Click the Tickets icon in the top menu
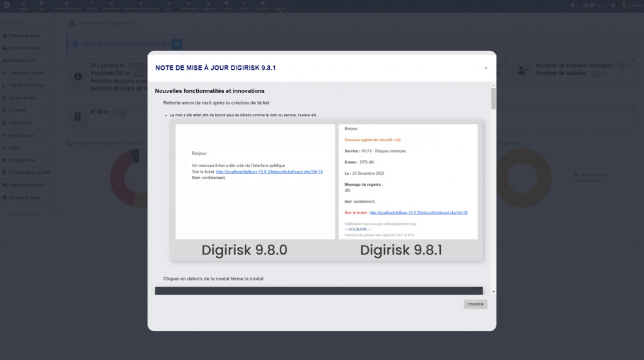Viewport: 644px width, 360px height. [x=226, y=4]
